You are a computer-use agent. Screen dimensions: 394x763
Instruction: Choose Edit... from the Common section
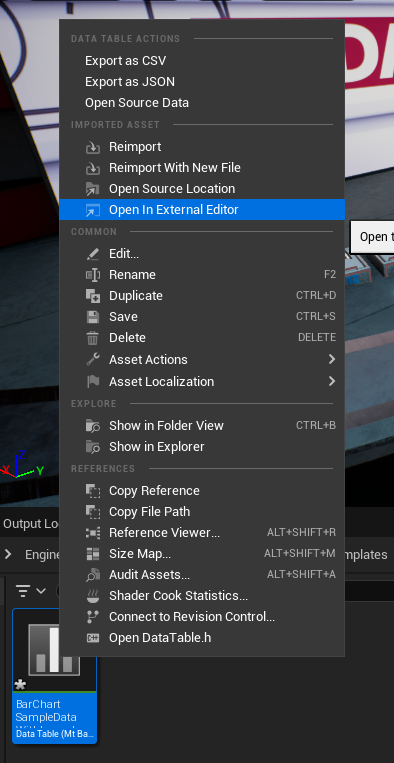click(202, 254)
